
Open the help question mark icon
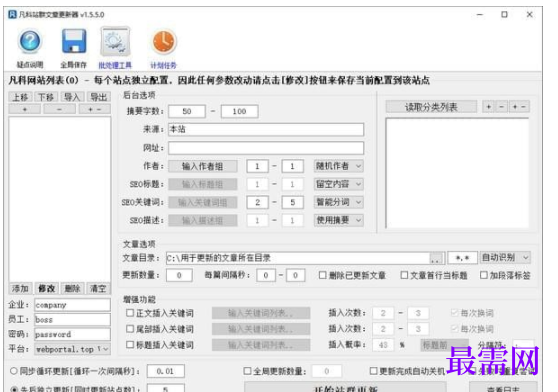pyautogui.click(x=30, y=42)
